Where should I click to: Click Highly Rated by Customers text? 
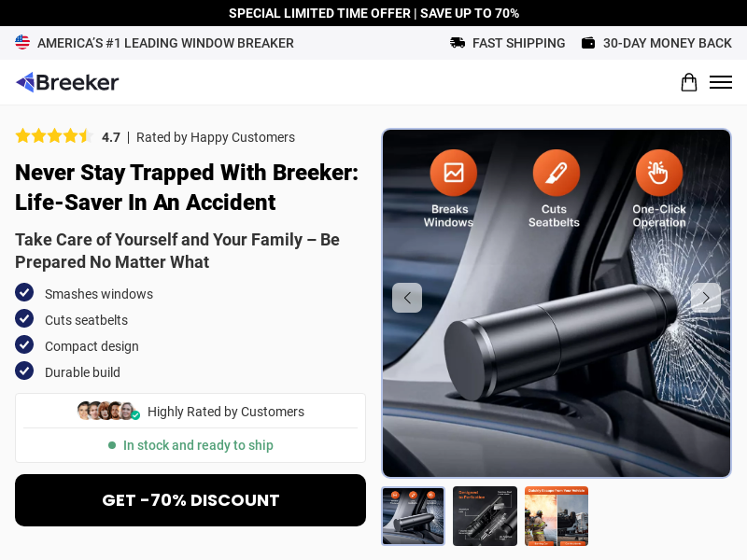point(226,412)
